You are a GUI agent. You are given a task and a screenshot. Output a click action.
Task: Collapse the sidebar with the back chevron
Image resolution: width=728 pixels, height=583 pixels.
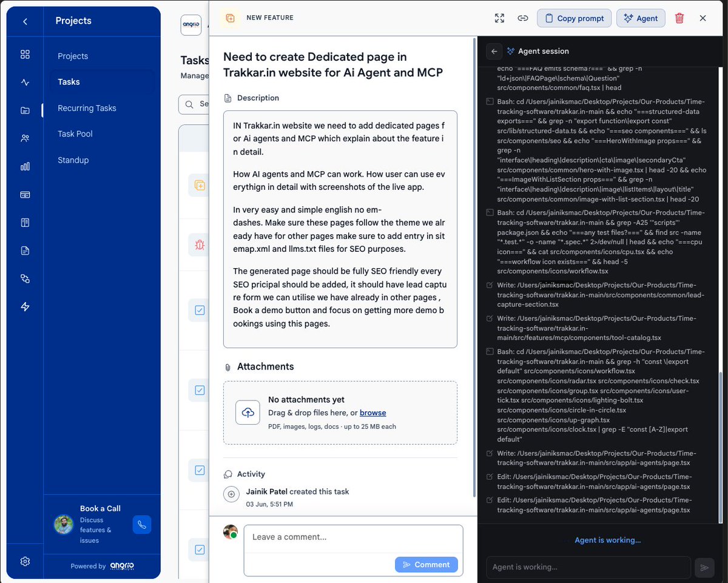25,22
